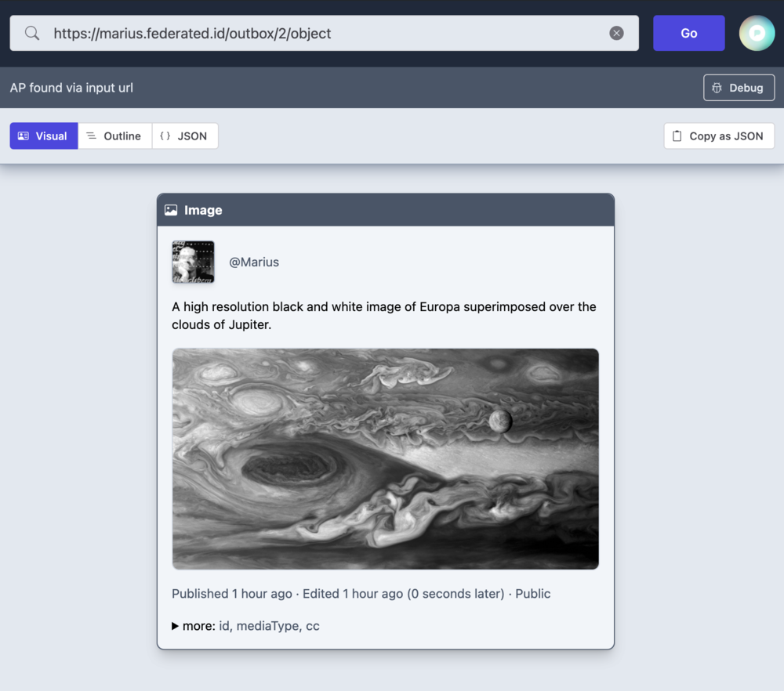The height and width of the screenshot is (691, 784).
Task: Switch to the Visual view tab
Action: 44,136
